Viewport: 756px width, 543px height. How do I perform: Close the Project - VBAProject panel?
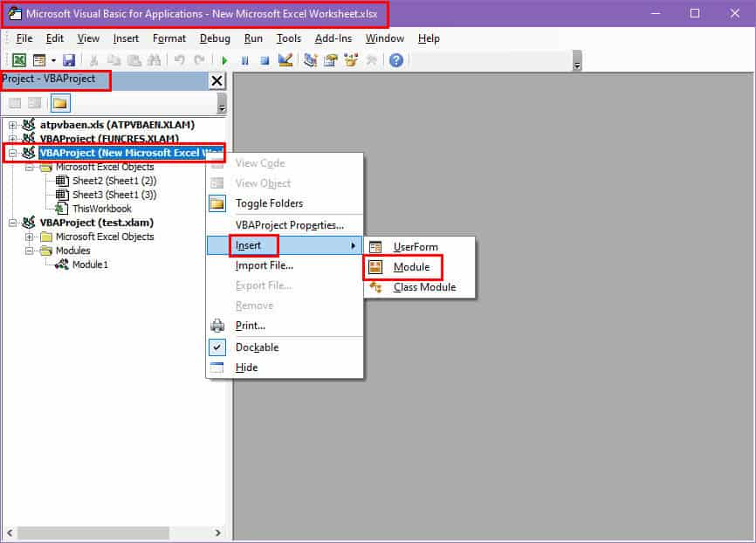pyautogui.click(x=216, y=80)
